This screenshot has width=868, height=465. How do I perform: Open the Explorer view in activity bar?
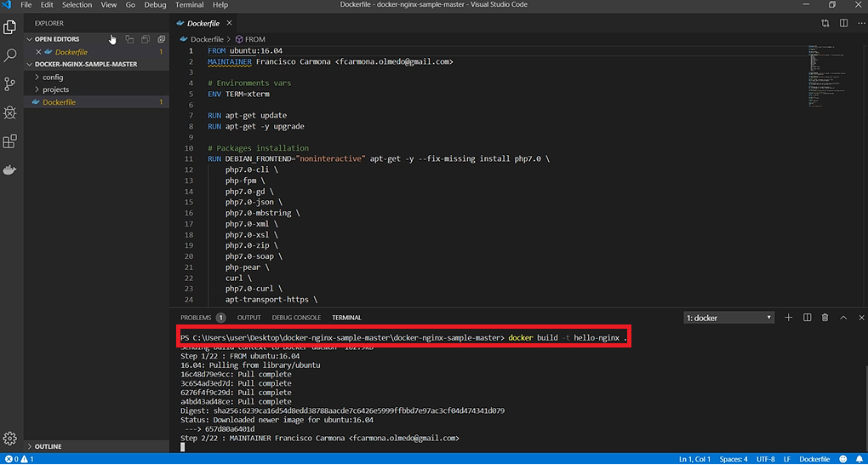point(10,26)
